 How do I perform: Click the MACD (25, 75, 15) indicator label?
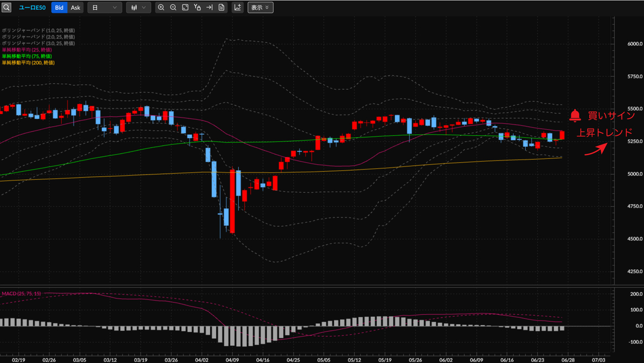(21, 294)
